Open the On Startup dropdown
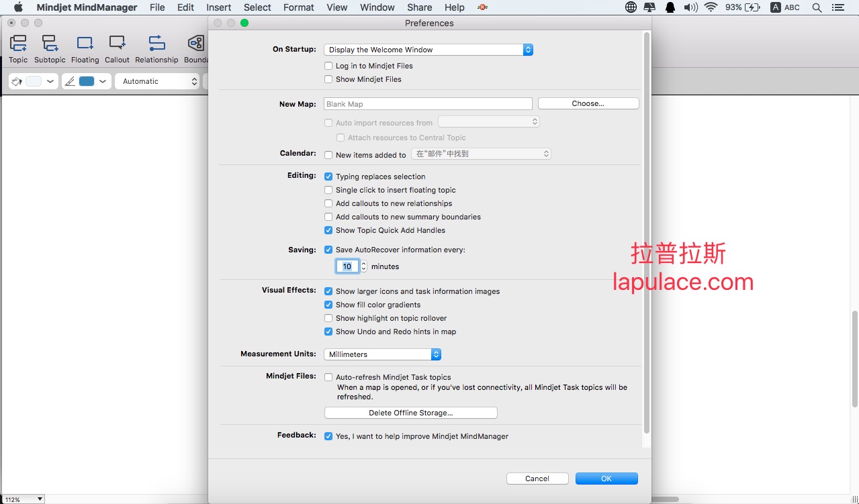This screenshot has width=859, height=504. [428, 50]
